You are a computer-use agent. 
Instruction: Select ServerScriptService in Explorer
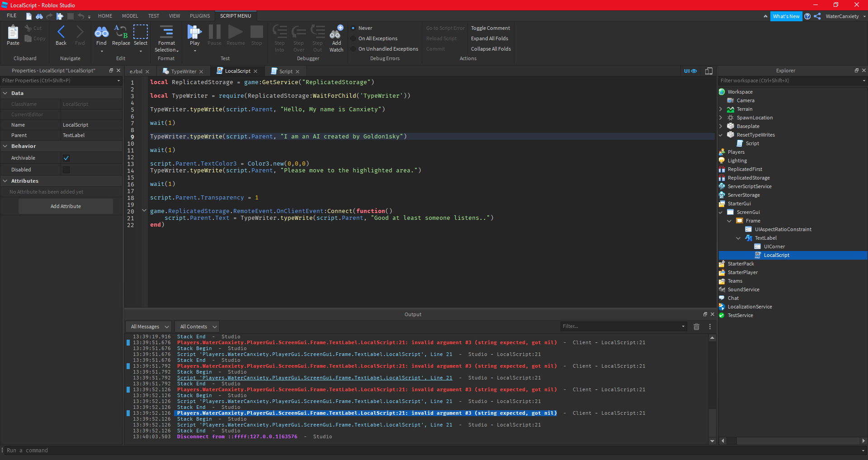749,186
